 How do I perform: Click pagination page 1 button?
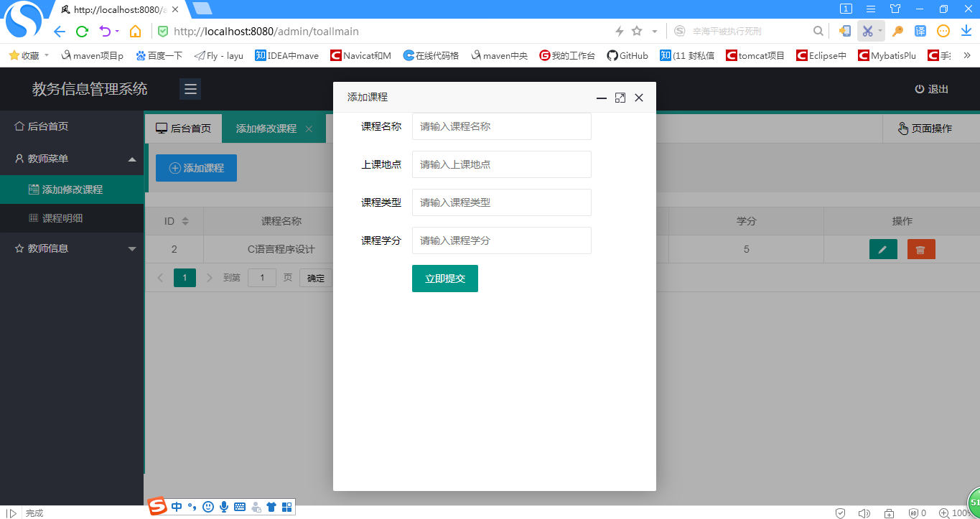click(x=185, y=278)
